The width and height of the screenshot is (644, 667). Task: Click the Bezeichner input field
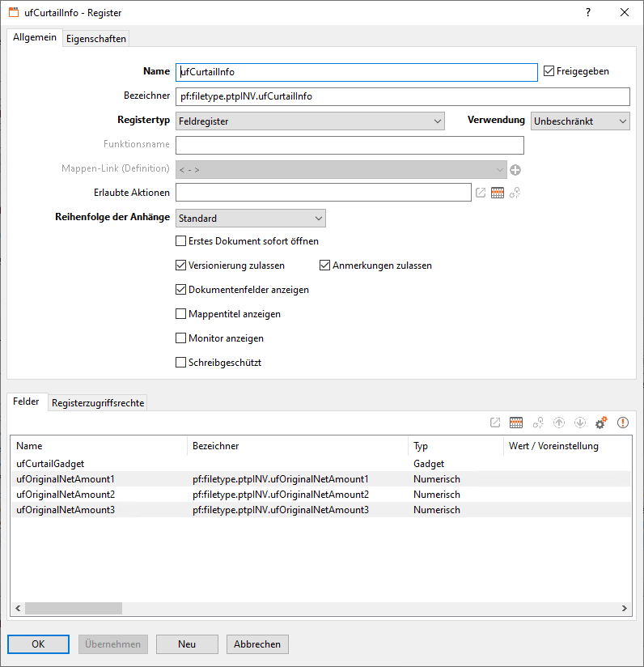pos(403,96)
